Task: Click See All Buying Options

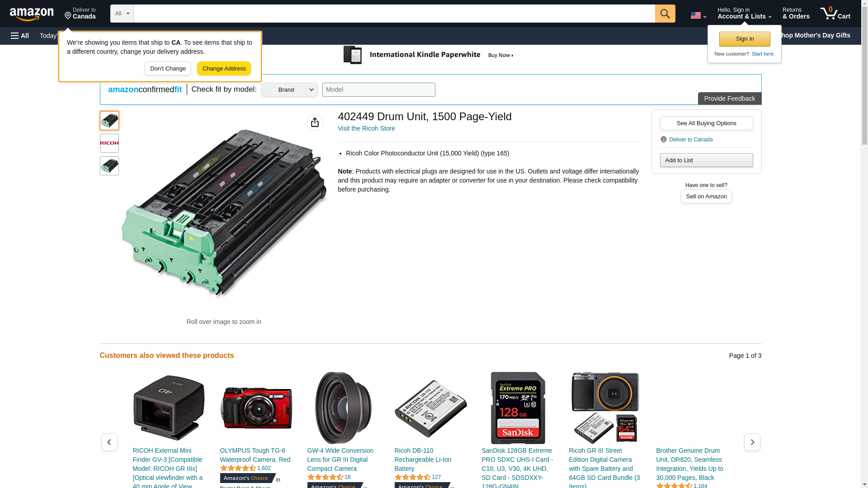Action: click(x=706, y=123)
